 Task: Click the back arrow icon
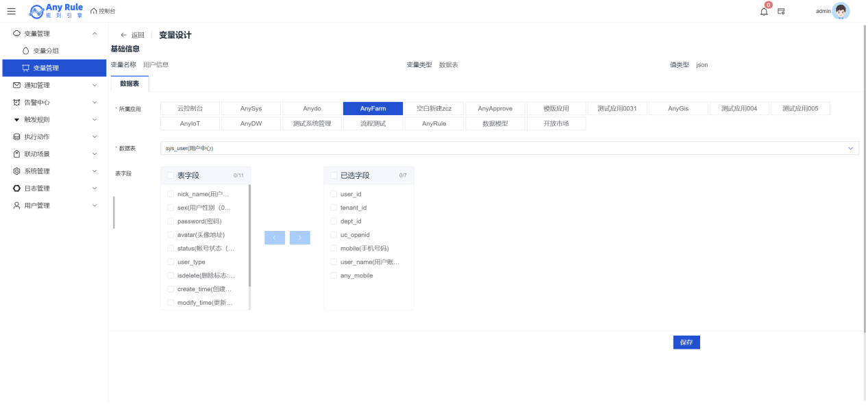click(123, 35)
